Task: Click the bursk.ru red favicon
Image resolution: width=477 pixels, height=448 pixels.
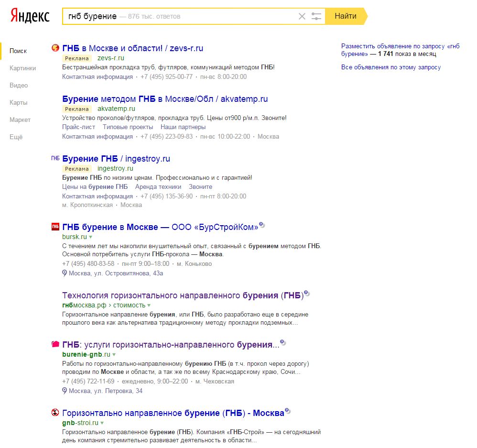Action: (x=55, y=227)
